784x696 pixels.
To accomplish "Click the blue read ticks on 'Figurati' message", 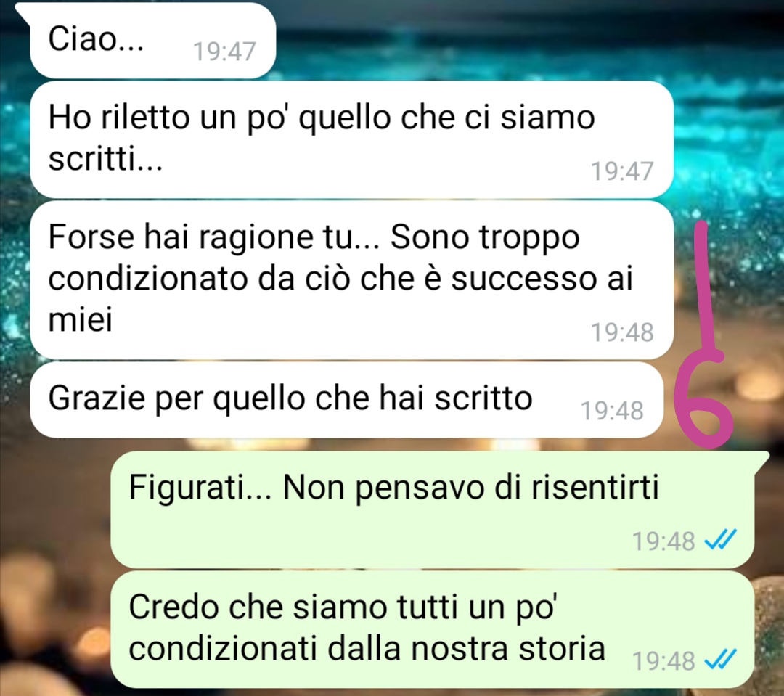I will pyautogui.click(x=719, y=541).
